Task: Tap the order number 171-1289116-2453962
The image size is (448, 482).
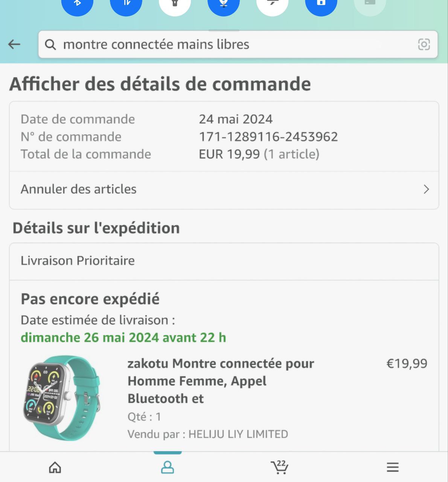Action: tap(268, 137)
